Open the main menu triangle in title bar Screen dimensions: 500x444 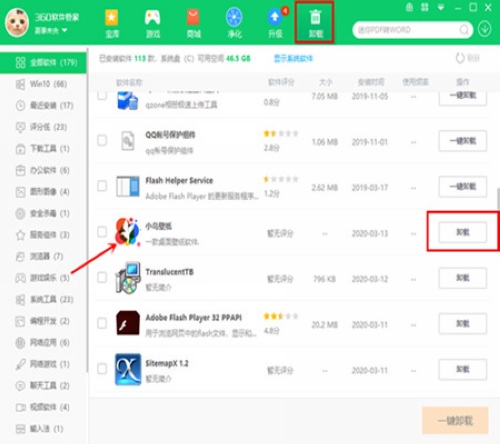441,7
